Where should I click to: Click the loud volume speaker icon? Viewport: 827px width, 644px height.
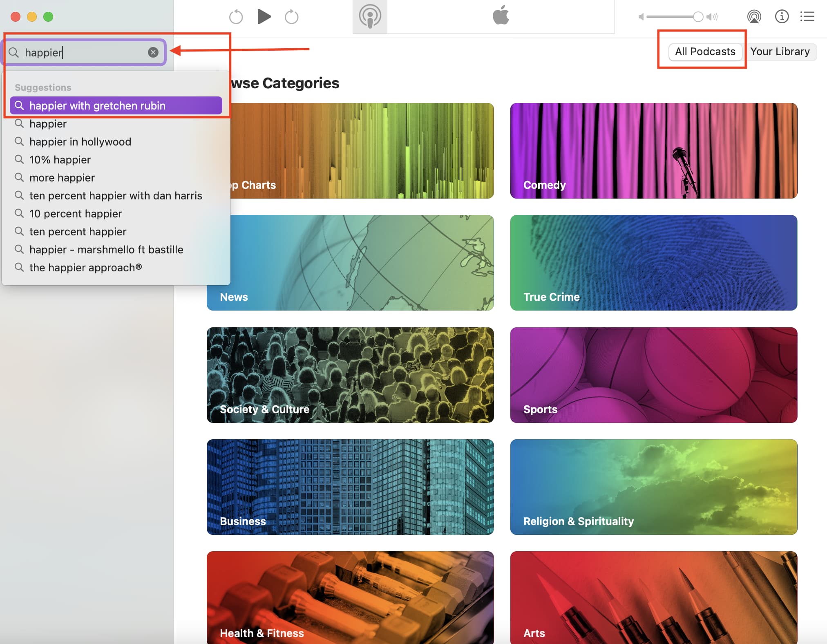click(x=712, y=17)
